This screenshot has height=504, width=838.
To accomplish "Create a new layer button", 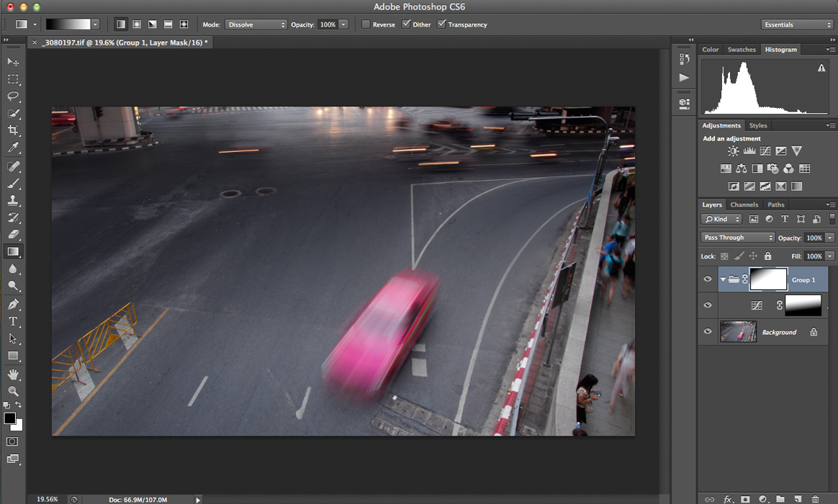I will 798,499.
